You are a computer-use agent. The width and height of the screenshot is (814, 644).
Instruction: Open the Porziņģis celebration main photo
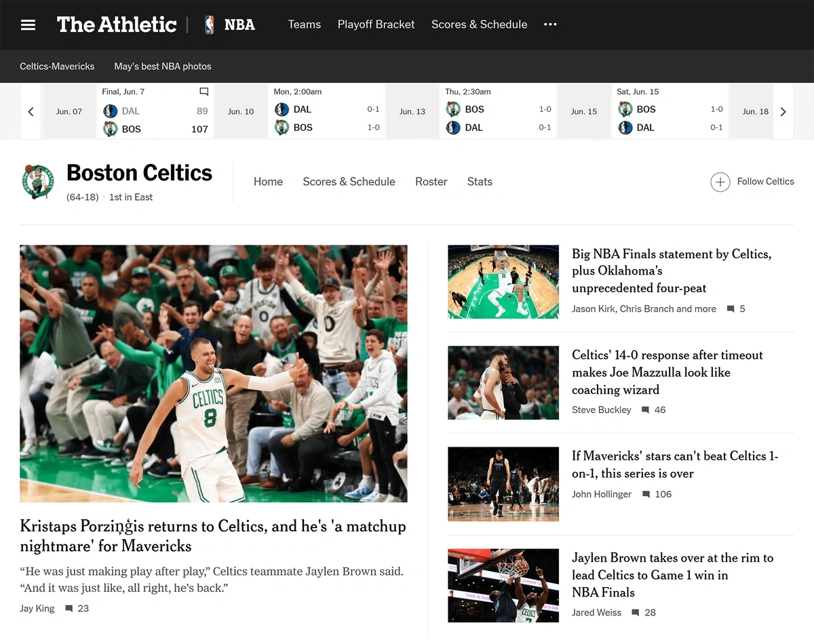[214, 374]
